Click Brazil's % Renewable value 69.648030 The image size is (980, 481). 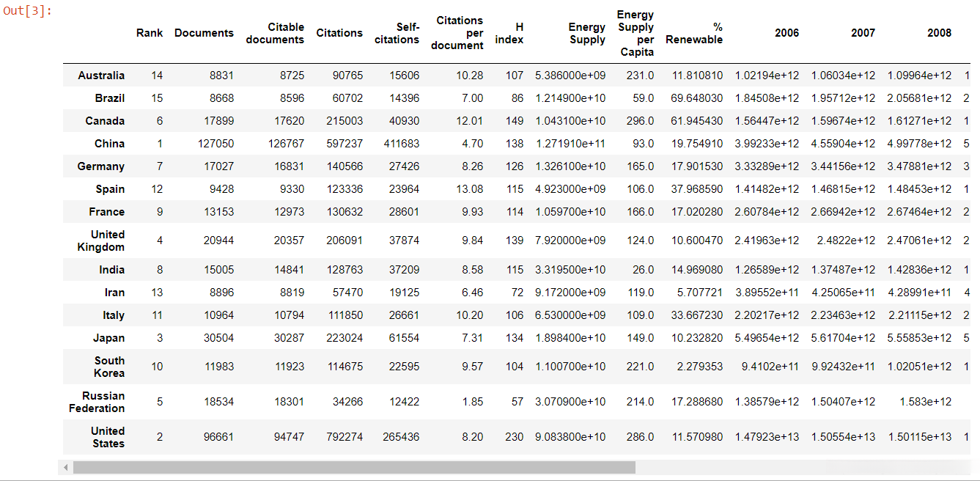point(698,98)
